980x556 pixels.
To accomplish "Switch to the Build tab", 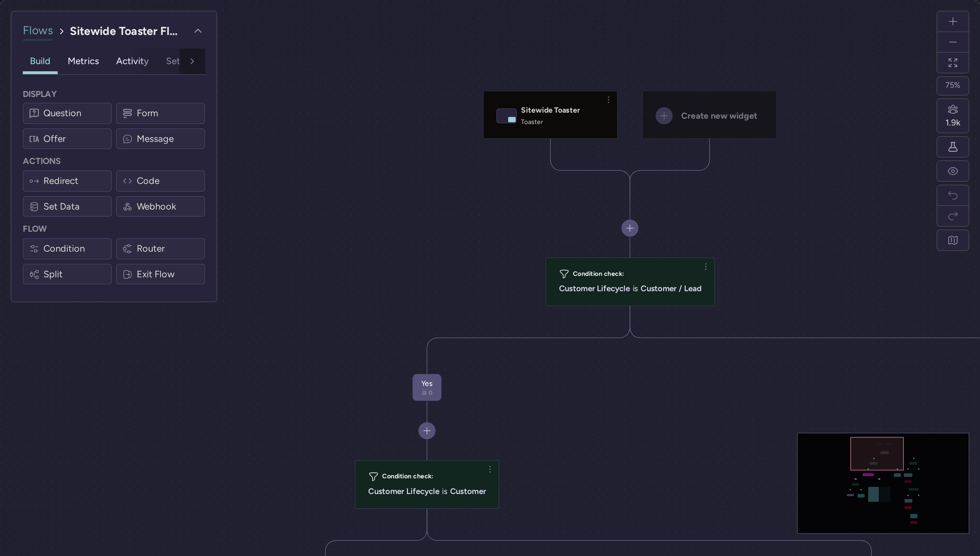I will point(40,61).
